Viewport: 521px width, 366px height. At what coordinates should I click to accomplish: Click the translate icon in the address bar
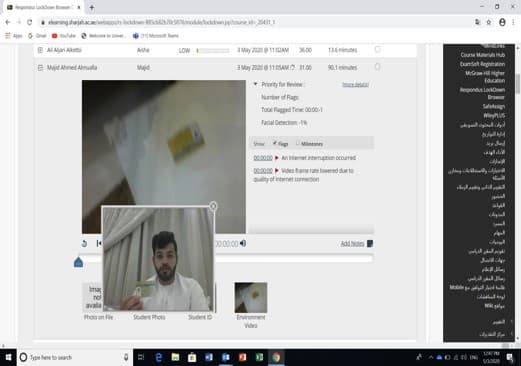(x=477, y=22)
